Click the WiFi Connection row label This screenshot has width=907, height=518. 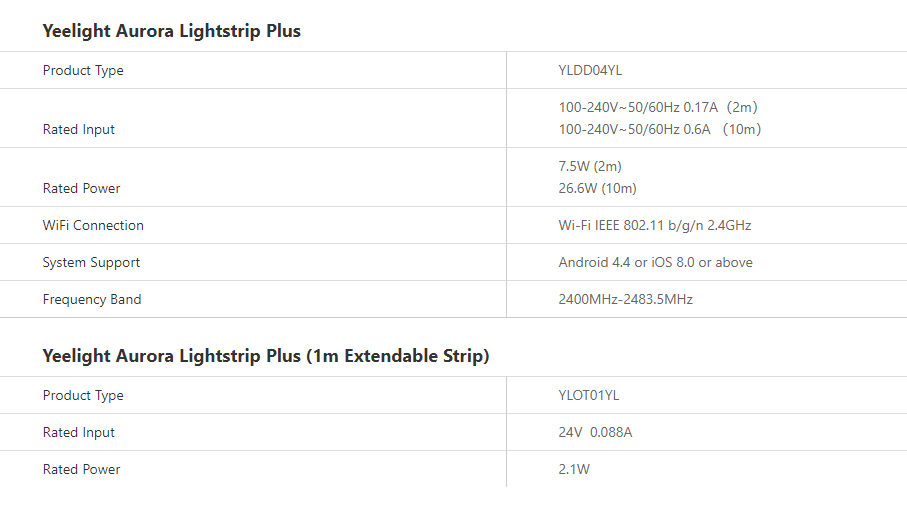(x=93, y=225)
